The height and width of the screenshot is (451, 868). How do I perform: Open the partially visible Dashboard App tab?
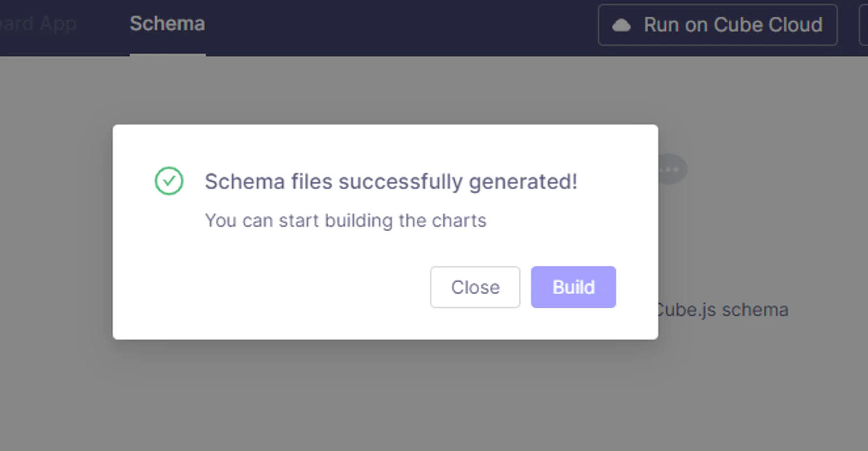(38, 24)
